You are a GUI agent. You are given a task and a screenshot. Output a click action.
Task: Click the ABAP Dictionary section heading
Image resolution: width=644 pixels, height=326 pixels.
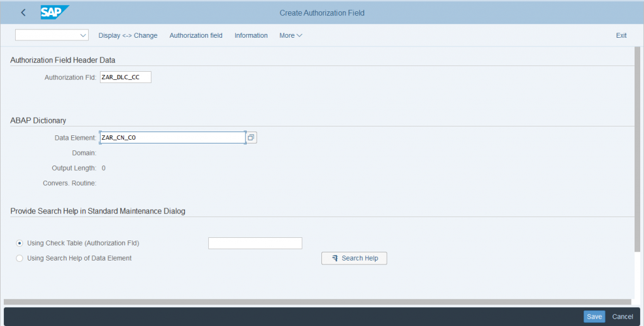[x=38, y=120]
